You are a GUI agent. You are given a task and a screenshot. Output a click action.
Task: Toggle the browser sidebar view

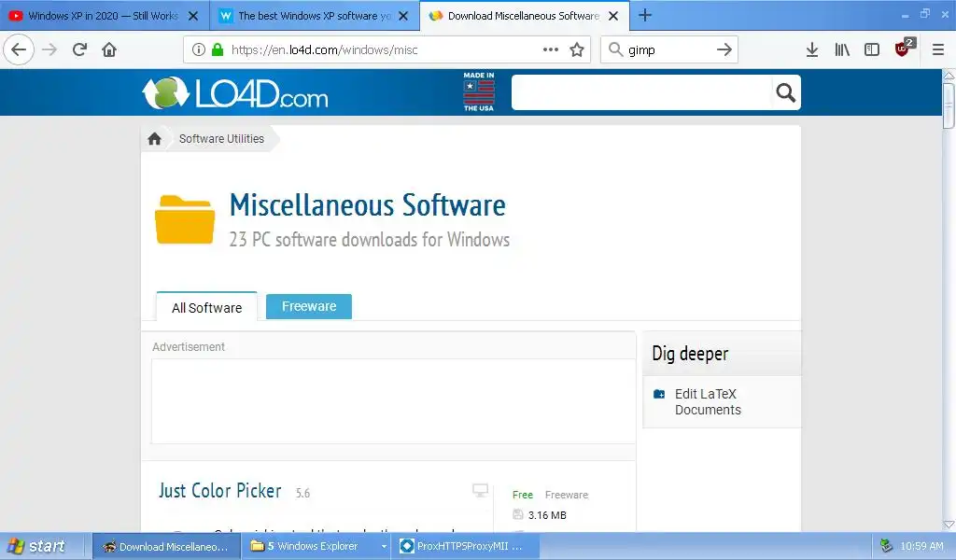tap(872, 50)
